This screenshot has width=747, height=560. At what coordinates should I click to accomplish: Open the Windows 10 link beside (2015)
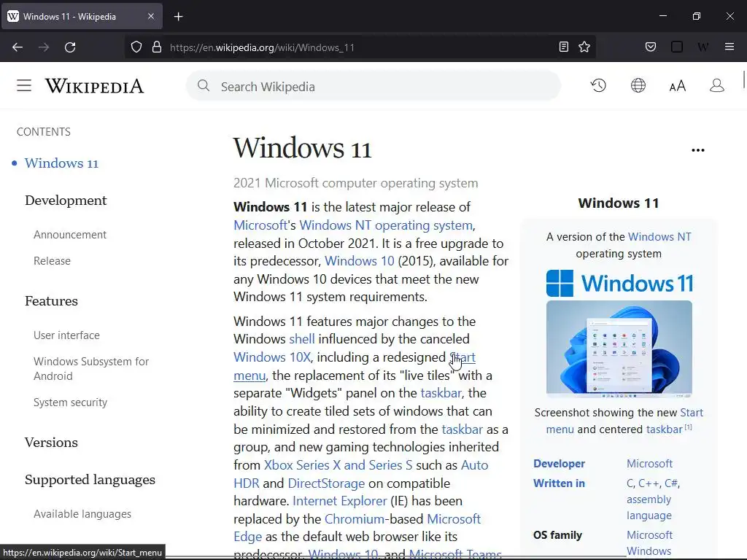(359, 261)
